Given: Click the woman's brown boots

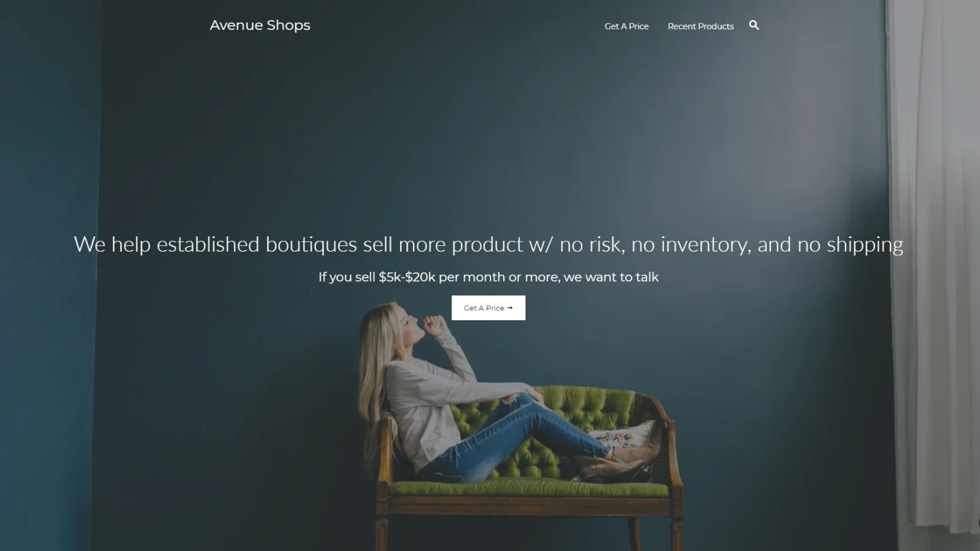Looking at the screenshot, I should tap(609, 465).
